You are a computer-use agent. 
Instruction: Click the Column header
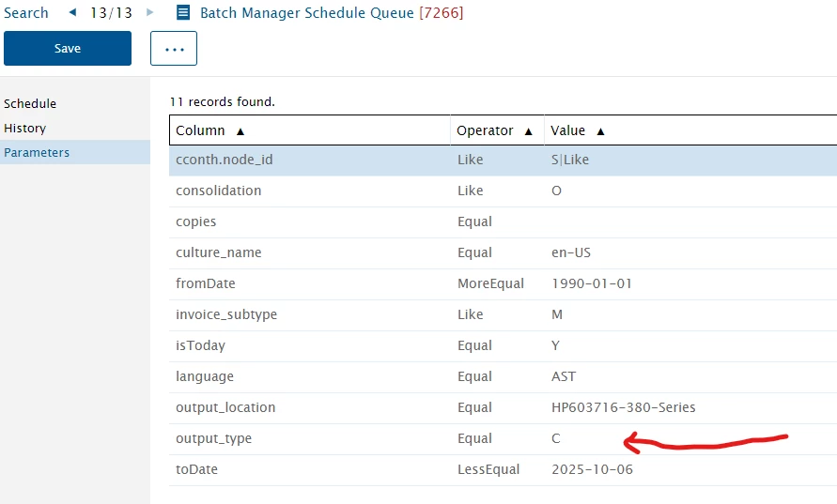point(200,130)
